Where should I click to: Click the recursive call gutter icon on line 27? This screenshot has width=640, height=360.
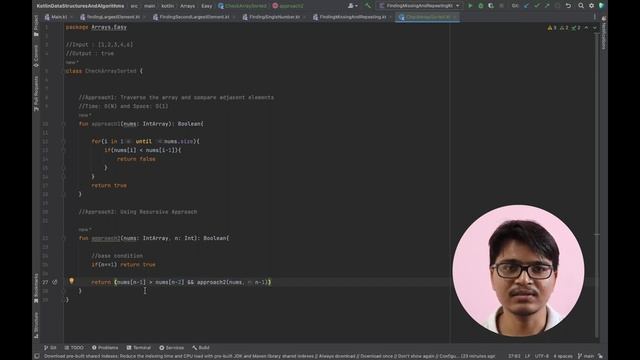[x=55, y=282]
